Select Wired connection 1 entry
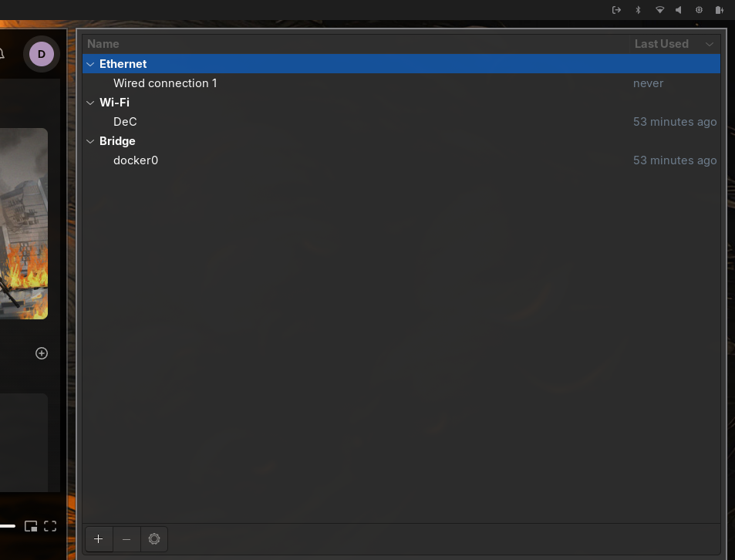 [x=165, y=83]
